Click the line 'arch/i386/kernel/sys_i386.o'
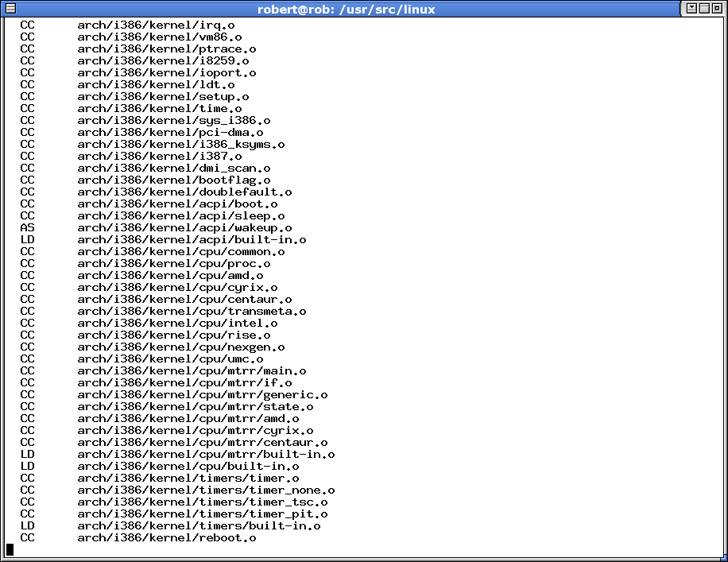728x562 pixels. [174, 121]
